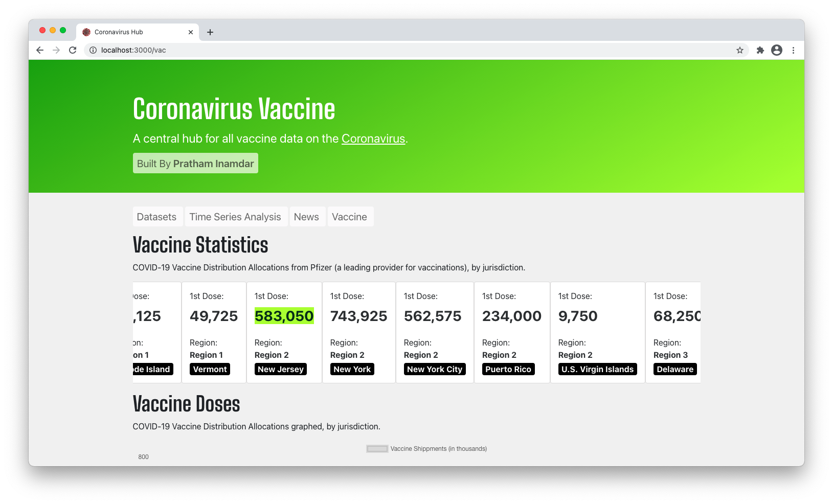The image size is (833, 504).
Task: Click the highlighted 583,050 dose count
Action: click(284, 316)
